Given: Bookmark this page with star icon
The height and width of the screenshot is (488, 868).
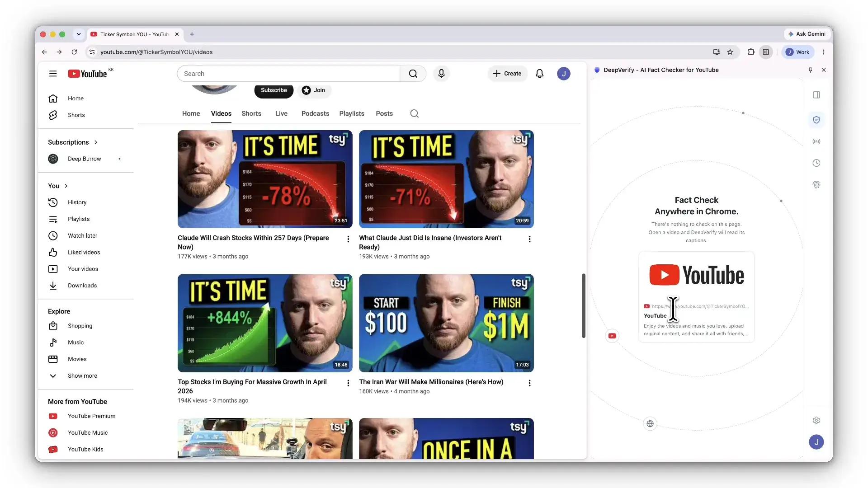Looking at the screenshot, I should (x=730, y=52).
